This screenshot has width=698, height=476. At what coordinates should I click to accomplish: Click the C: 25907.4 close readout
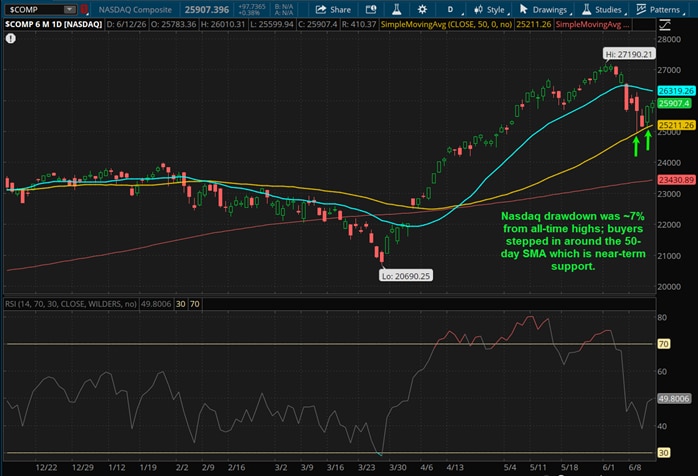pyautogui.click(x=317, y=24)
